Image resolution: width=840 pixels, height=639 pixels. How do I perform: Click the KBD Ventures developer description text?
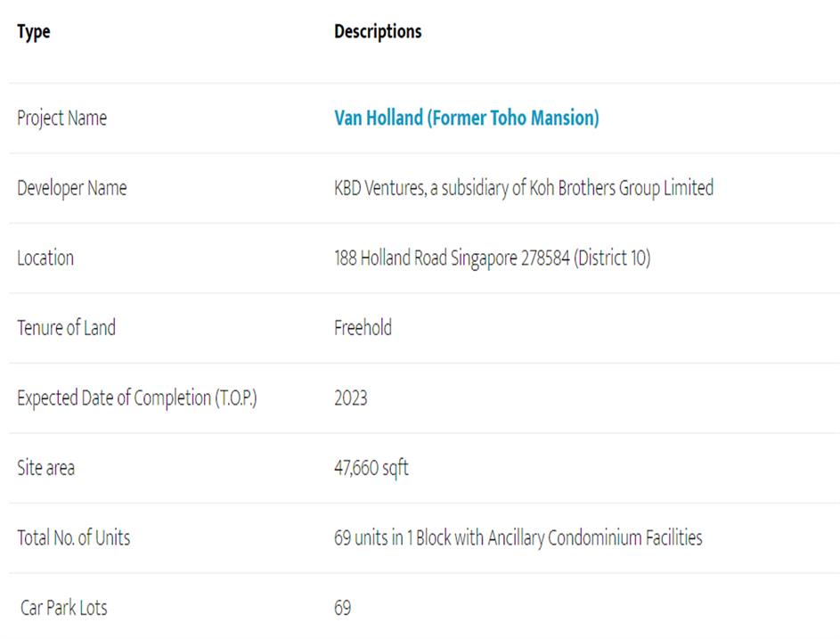point(524,188)
